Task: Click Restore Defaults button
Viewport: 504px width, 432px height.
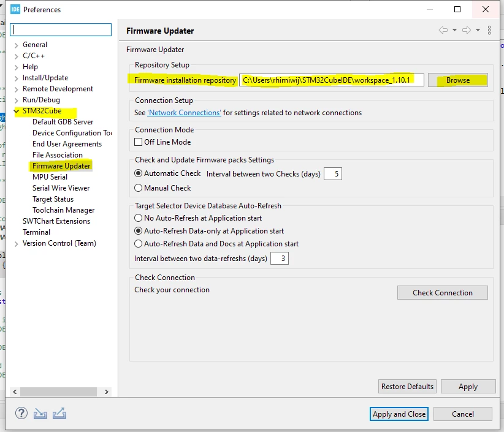Action: 407,387
